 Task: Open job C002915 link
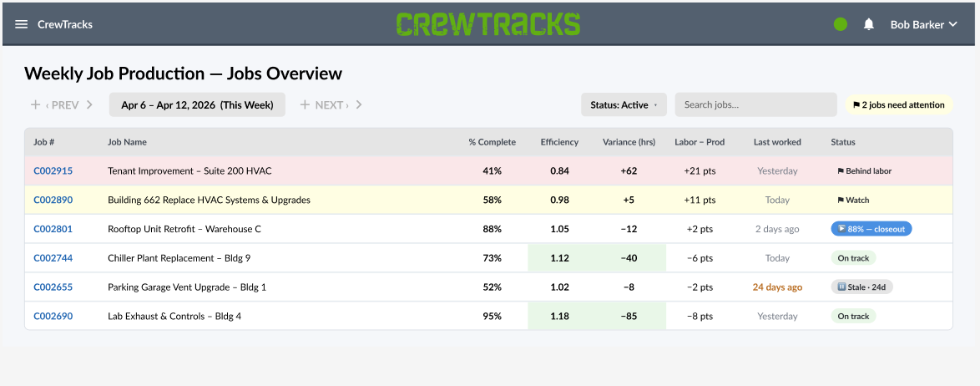pos(53,170)
